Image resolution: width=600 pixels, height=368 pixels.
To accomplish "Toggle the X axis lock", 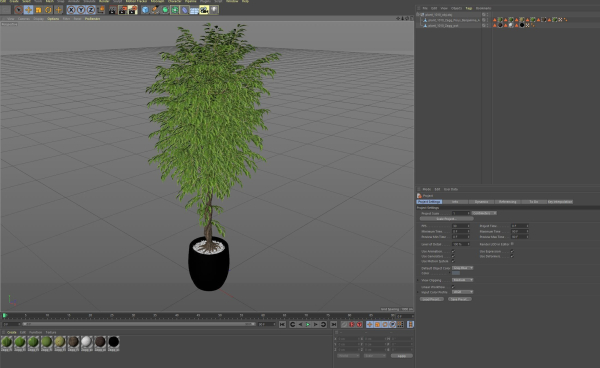I will click(71, 10).
